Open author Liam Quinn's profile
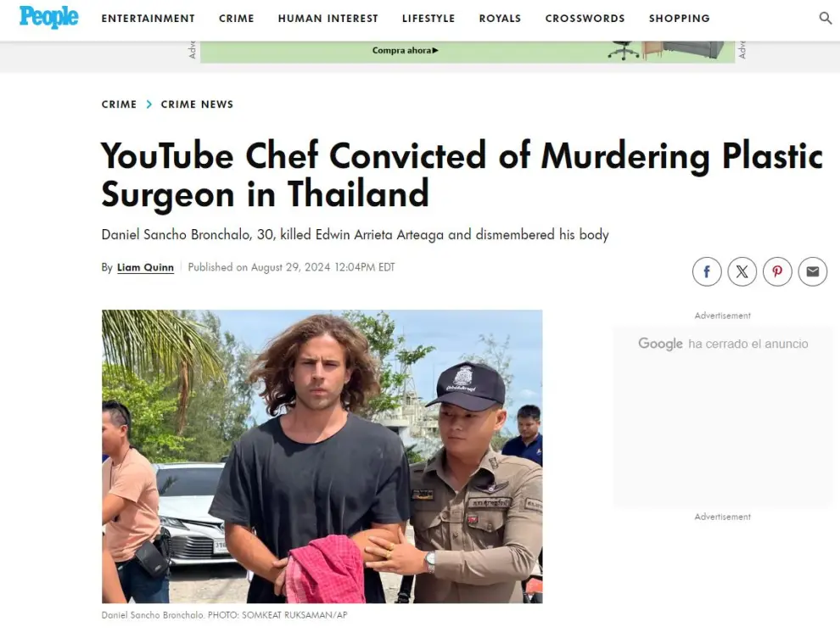 coord(145,267)
